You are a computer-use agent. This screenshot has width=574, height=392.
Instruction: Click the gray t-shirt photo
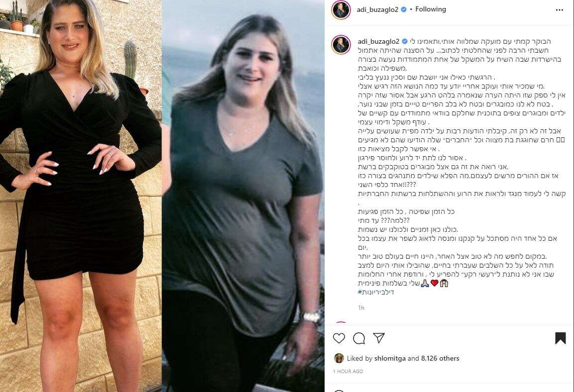[x=243, y=196]
